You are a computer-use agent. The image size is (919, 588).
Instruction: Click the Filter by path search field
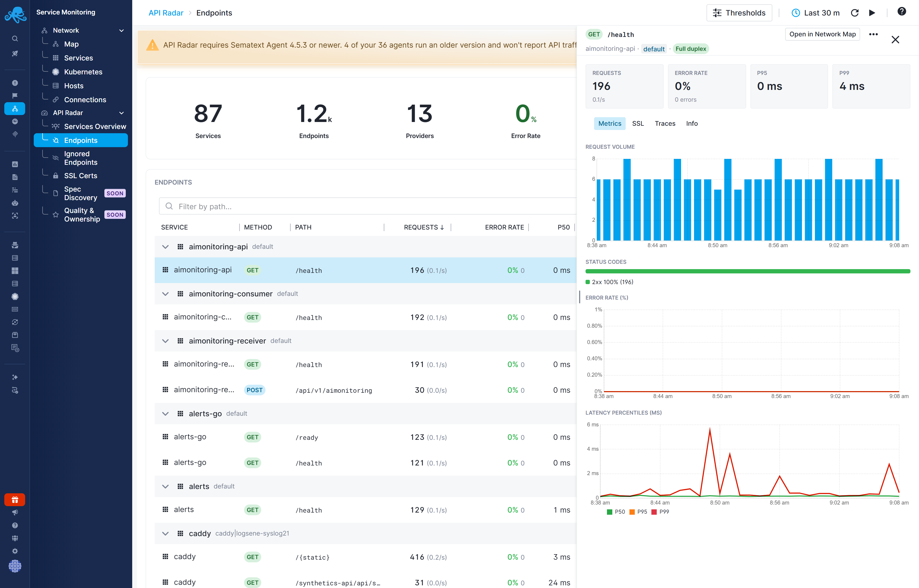[367, 206]
